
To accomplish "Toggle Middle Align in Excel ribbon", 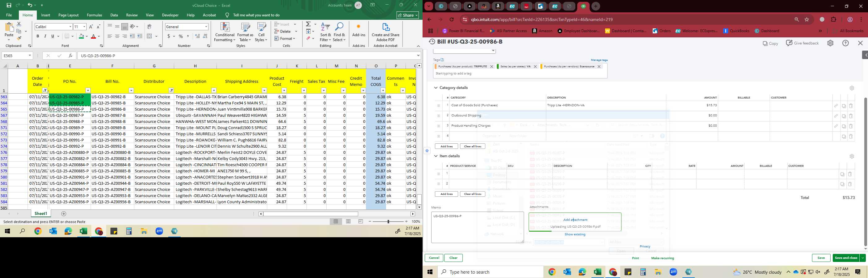I will [x=117, y=27].
